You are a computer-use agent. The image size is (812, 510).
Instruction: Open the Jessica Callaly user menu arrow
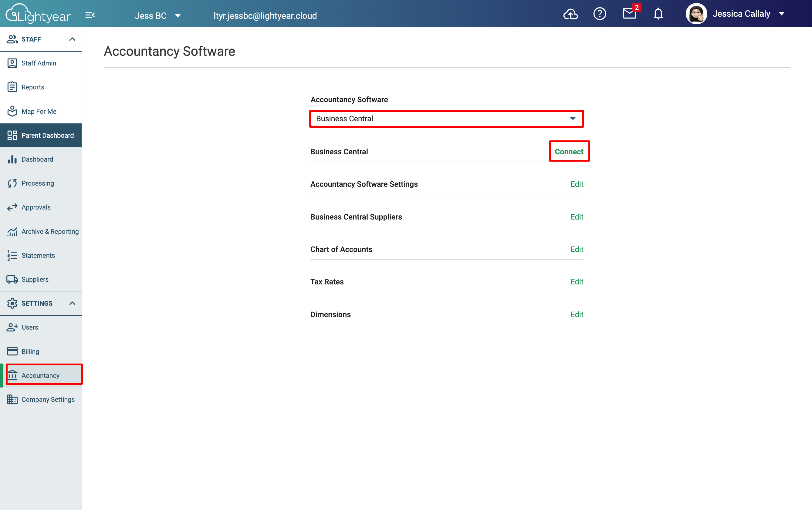pyautogui.click(x=782, y=14)
